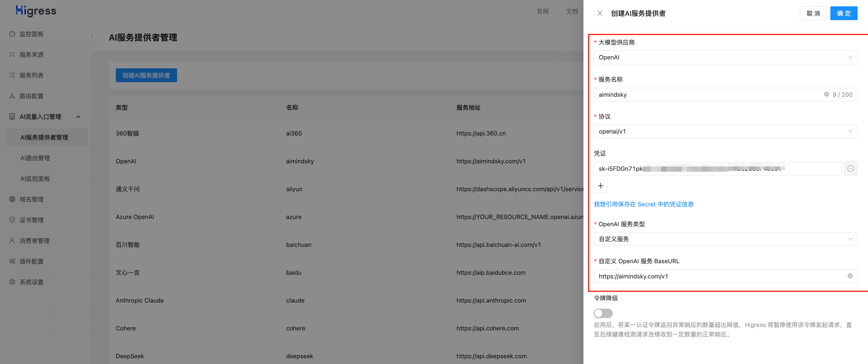Click the 确定 button

(844, 13)
